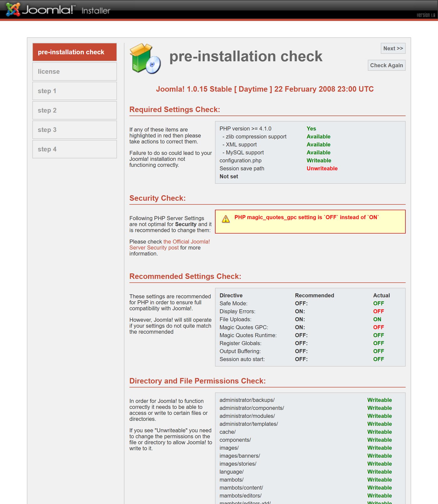The width and height of the screenshot is (438, 504).
Task: Click the 'Security Check:' heading
Action: (x=157, y=198)
